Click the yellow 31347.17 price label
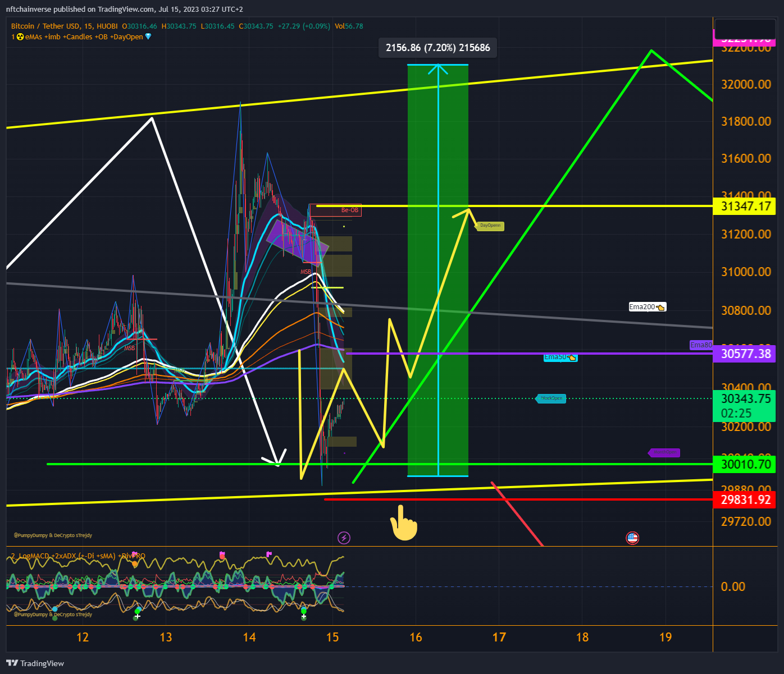The width and height of the screenshot is (784, 674). (x=744, y=206)
